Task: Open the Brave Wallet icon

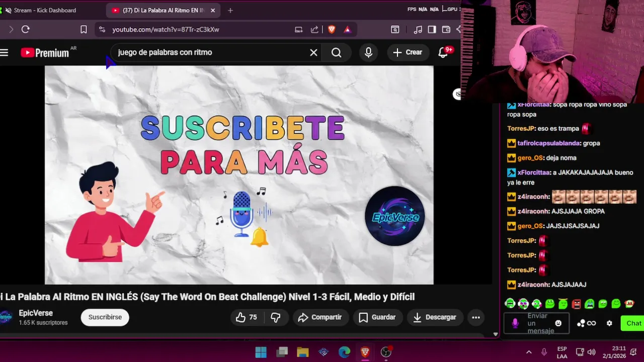Action: pyautogui.click(x=446, y=29)
